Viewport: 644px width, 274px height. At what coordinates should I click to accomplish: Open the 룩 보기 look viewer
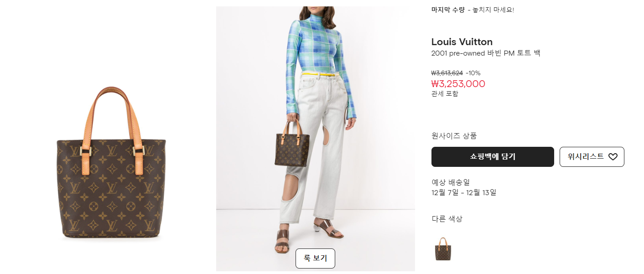315,258
